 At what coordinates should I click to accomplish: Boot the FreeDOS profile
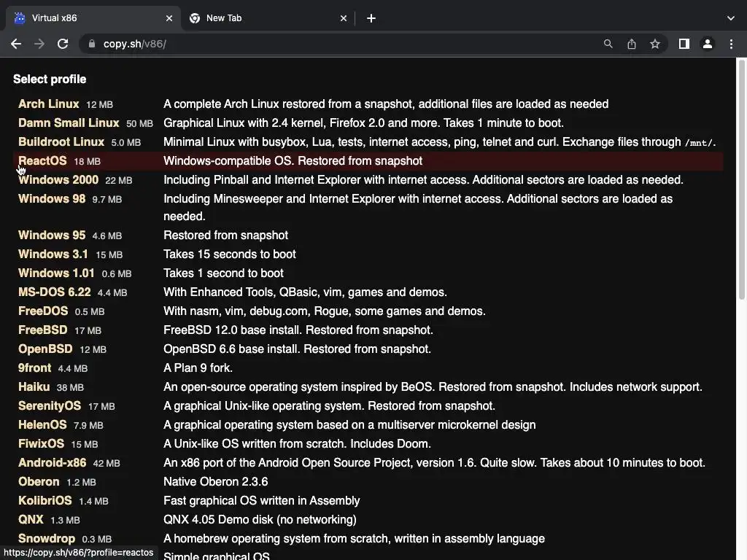tap(43, 311)
